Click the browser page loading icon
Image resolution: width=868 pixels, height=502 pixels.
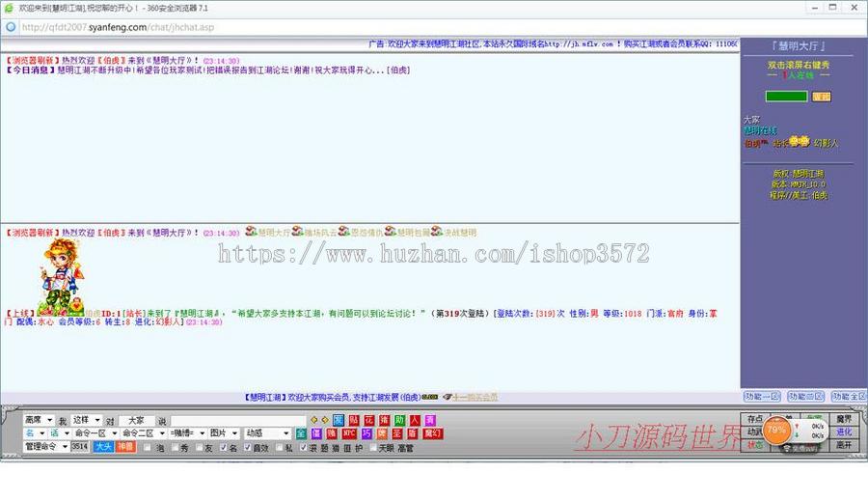[11, 27]
